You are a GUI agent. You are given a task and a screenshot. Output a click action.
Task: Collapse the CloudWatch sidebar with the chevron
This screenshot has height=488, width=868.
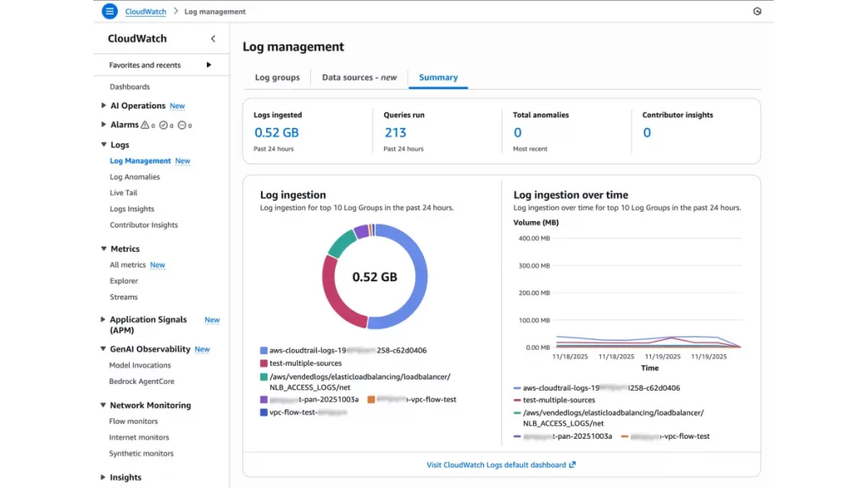tap(213, 39)
